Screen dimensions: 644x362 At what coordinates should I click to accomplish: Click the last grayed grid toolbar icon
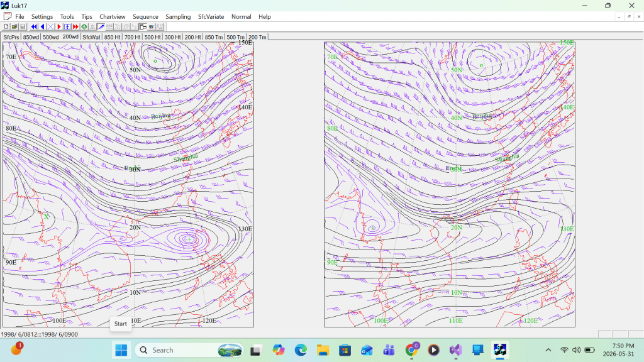(x=160, y=26)
